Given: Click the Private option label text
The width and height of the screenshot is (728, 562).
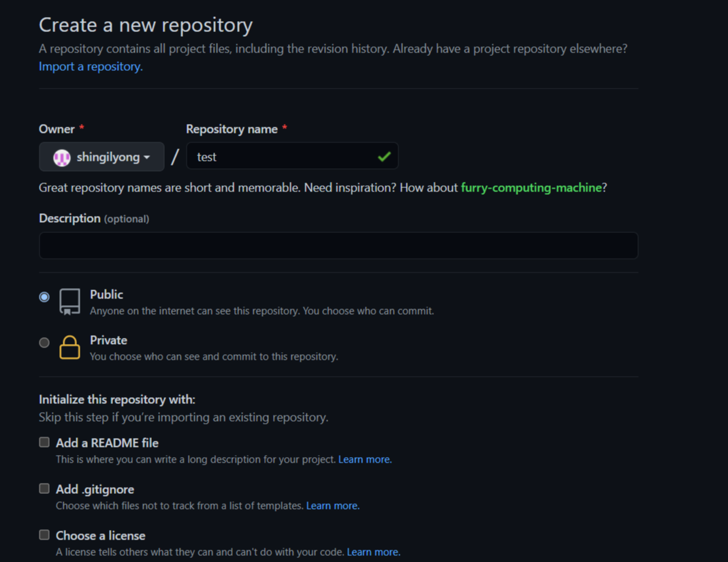Looking at the screenshot, I should (x=109, y=341).
